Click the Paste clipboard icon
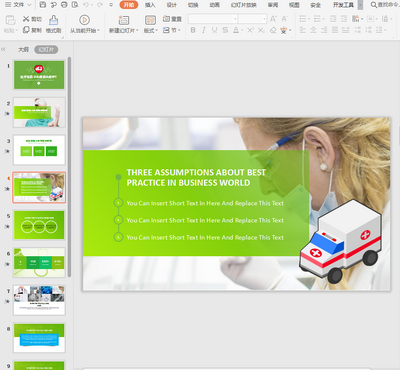This screenshot has width=400, height=370. pos(10,20)
